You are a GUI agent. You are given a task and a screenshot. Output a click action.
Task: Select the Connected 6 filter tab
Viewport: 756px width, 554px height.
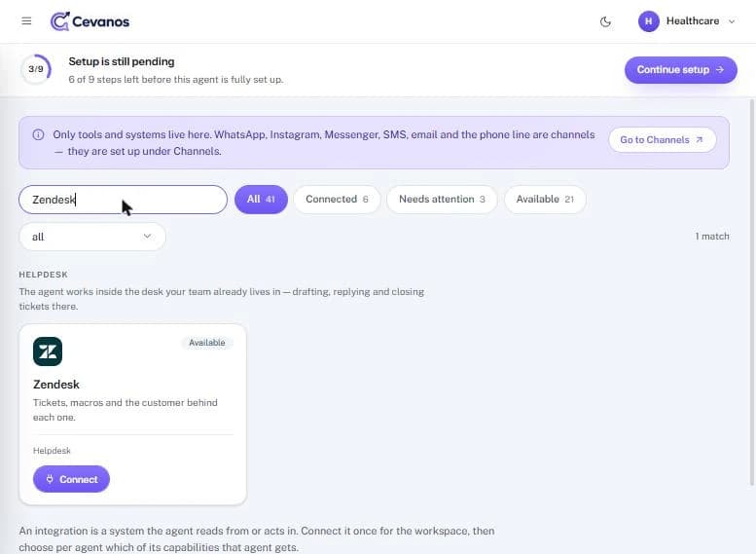[x=337, y=200]
